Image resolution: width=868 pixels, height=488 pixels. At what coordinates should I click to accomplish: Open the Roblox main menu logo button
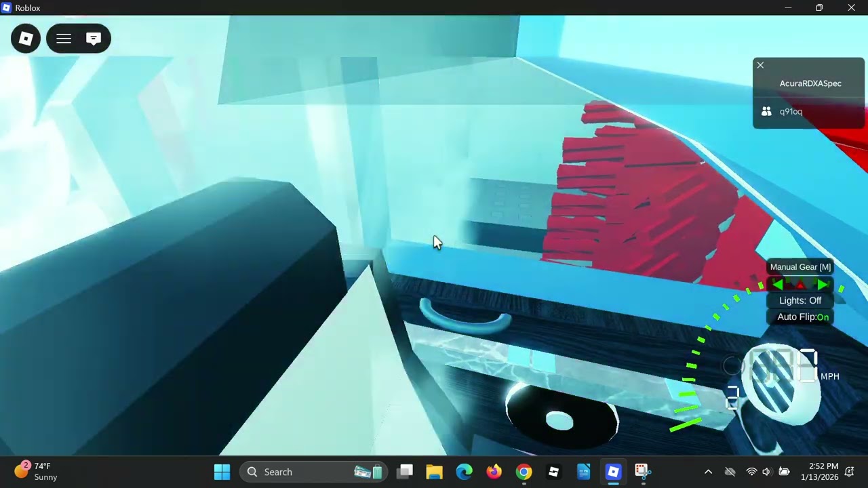[x=26, y=39]
